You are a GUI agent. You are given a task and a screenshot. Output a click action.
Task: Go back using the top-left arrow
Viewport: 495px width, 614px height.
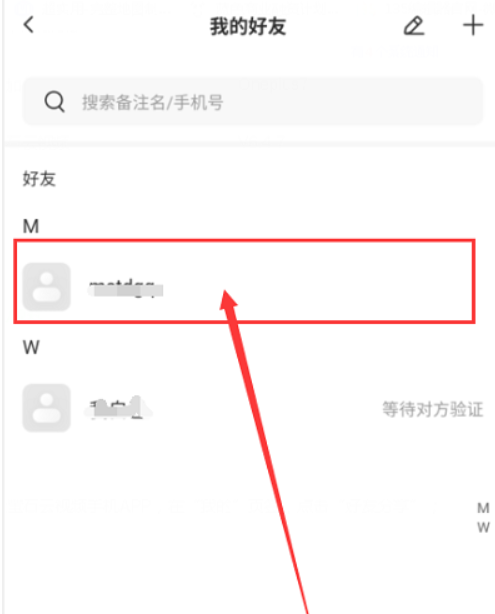click(29, 25)
